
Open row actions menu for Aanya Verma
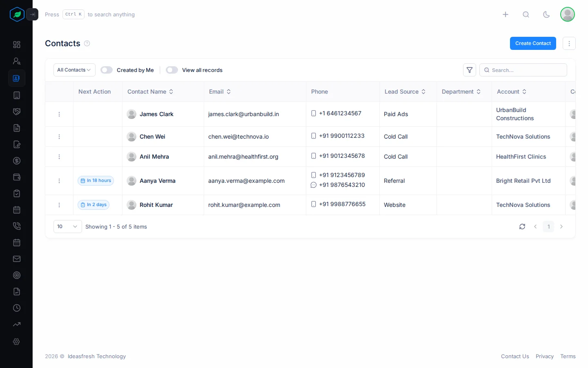click(x=59, y=181)
